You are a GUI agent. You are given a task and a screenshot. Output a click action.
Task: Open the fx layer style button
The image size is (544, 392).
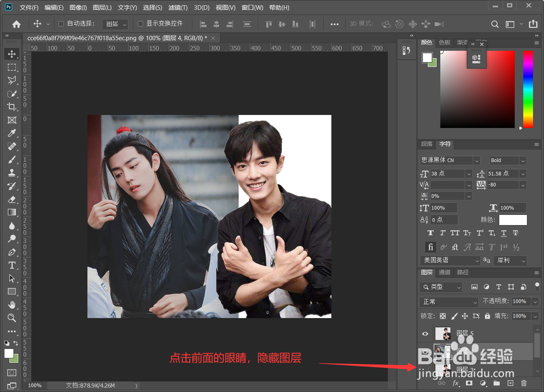456,383
